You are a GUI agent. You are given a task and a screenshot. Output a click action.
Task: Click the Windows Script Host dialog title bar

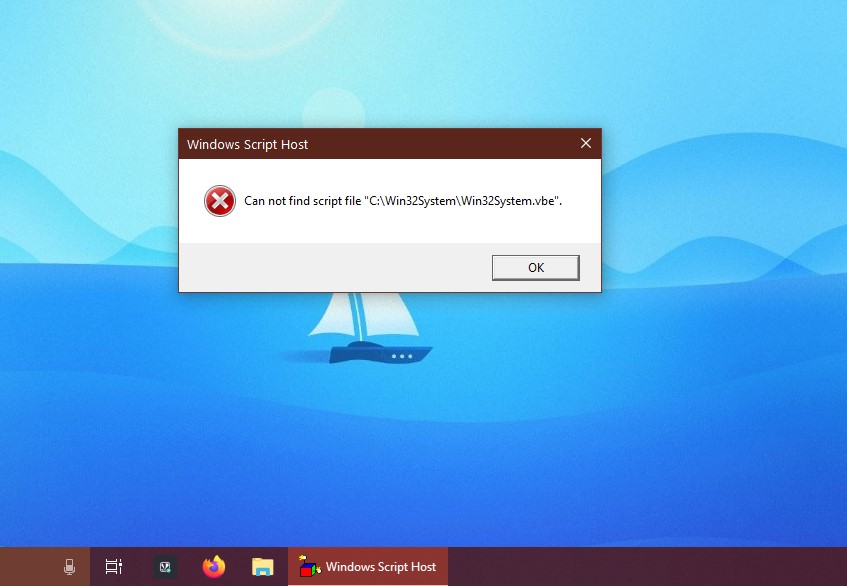[389, 144]
